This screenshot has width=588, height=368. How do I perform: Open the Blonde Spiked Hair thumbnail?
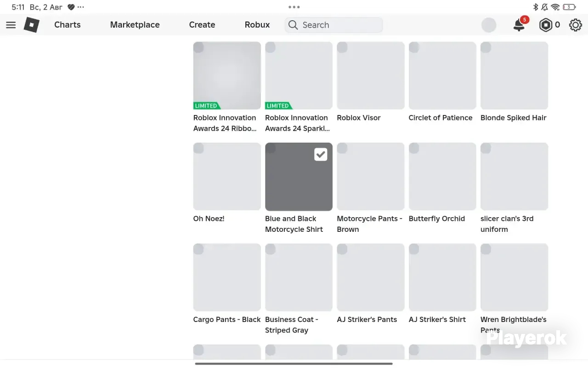pos(514,75)
